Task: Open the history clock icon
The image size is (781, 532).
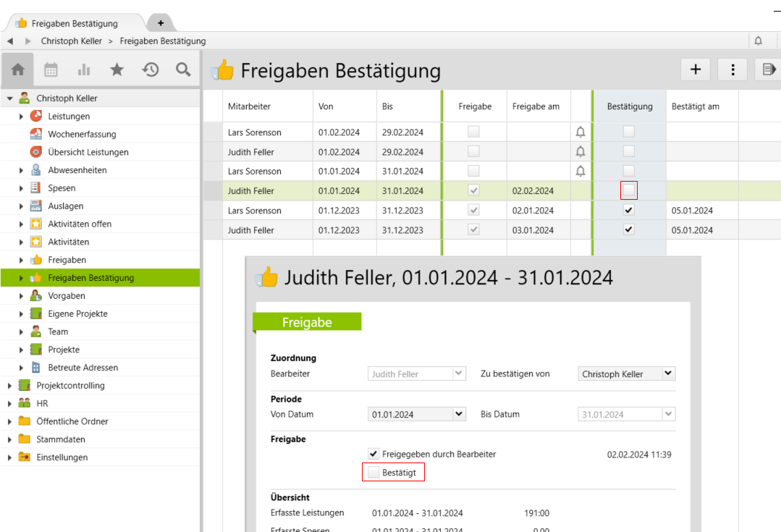Action: 150,69
